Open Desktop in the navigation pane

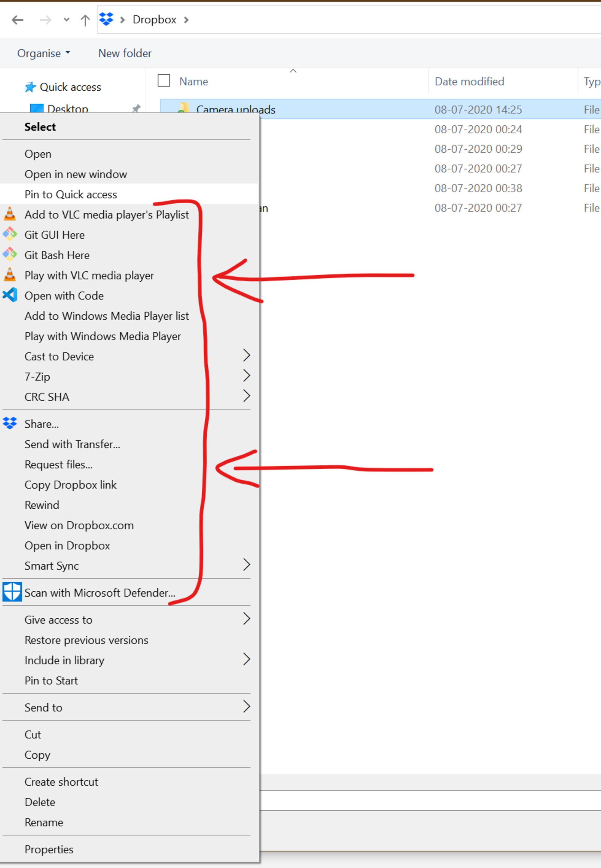68,109
